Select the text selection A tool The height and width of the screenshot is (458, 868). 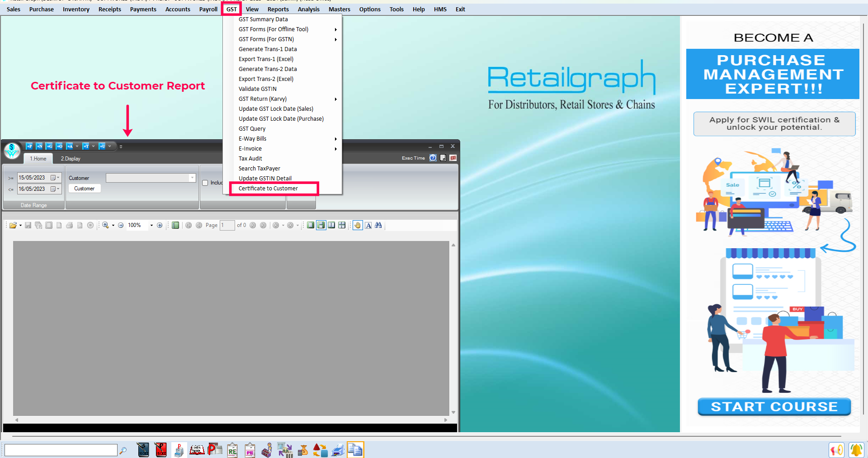(368, 225)
